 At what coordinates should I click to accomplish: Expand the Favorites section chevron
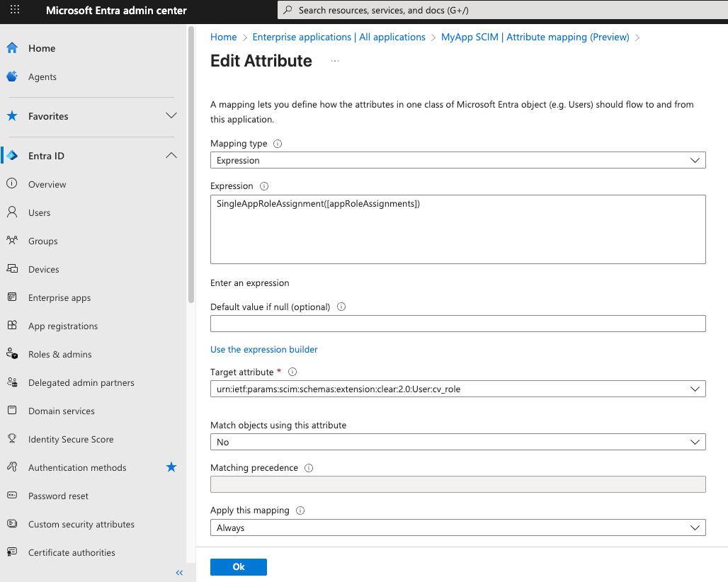tap(171, 115)
